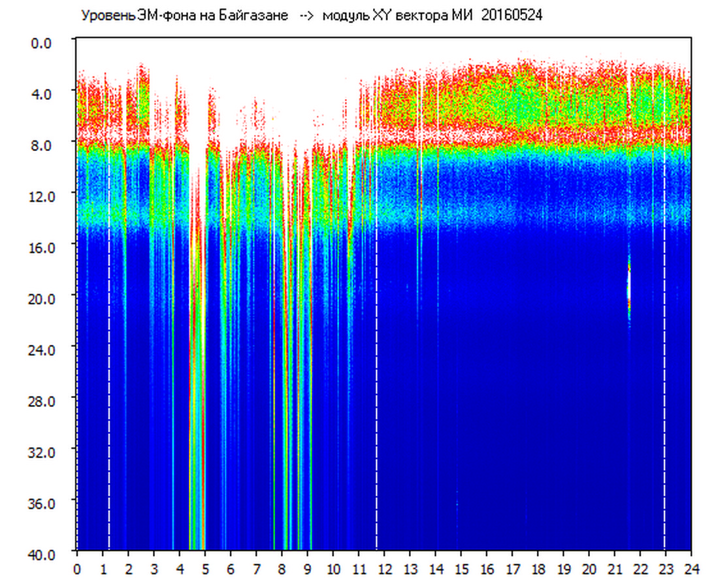The image size is (716, 588).
Task: Click x-axis tick label "12"
Action: [x=384, y=570]
